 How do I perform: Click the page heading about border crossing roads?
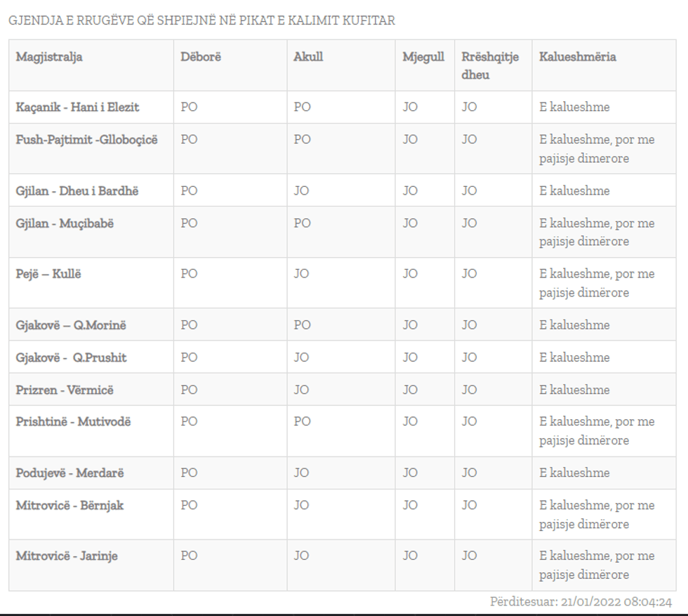tap(201, 20)
